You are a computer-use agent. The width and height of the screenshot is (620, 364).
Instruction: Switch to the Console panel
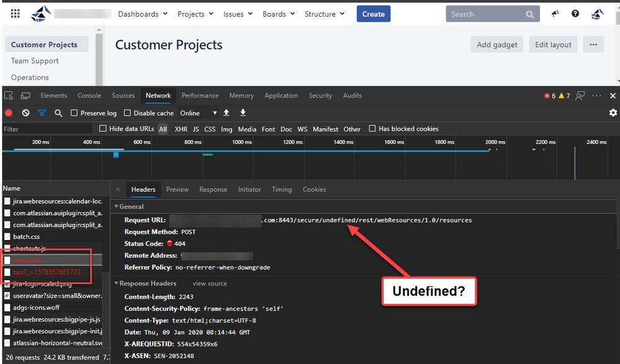click(x=89, y=95)
